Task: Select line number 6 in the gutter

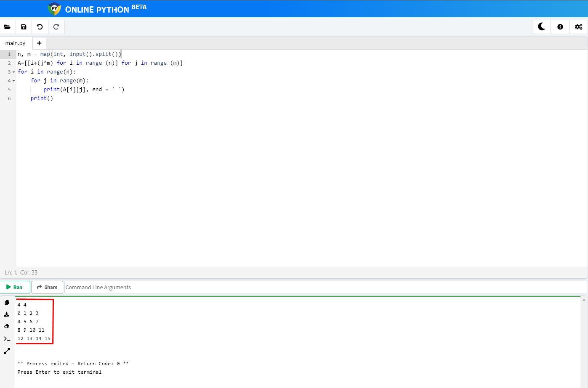Action: click(9, 98)
